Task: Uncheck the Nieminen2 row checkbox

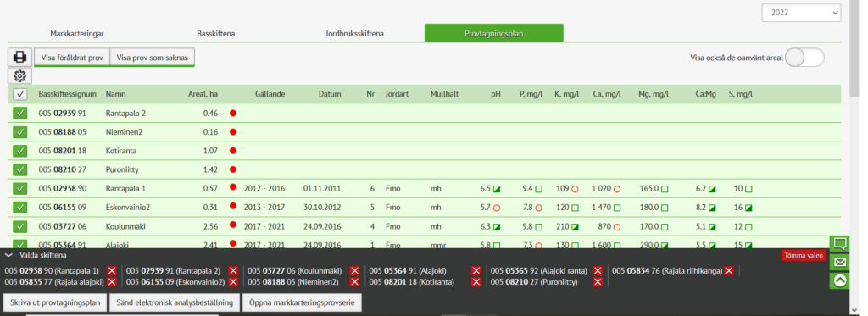Action: [20, 132]
